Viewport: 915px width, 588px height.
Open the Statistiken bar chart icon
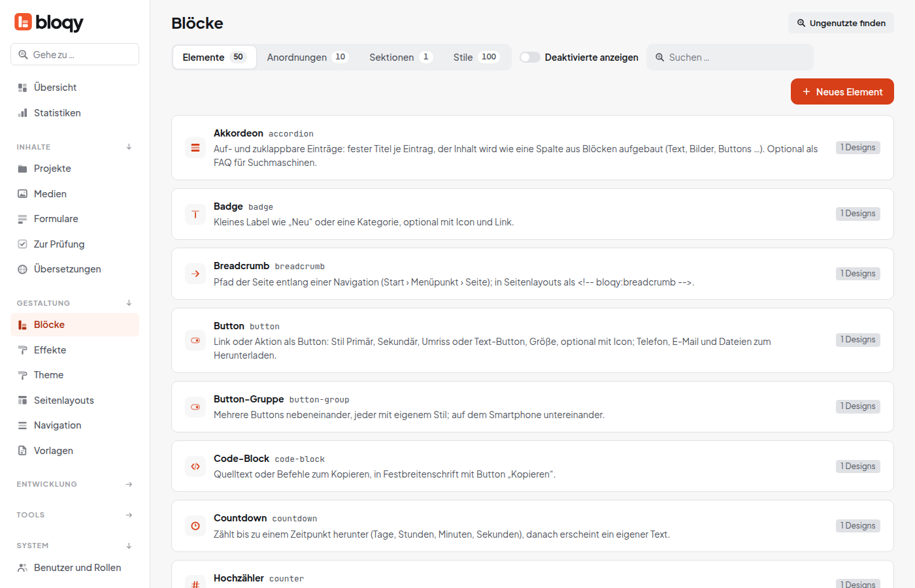tap(22, 113)
